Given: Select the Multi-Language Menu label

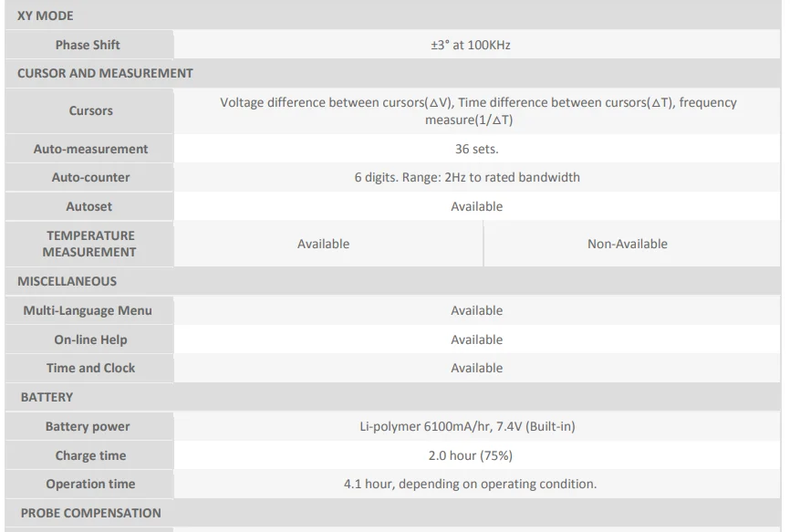Looking at the screenshot, I should (88, 310).
